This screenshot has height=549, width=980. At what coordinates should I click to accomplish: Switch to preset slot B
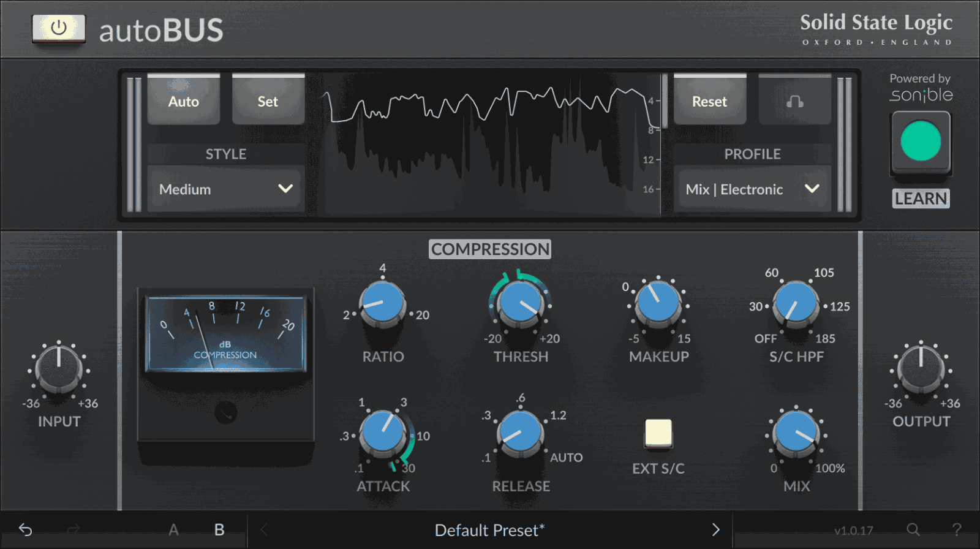click(219, 529)
